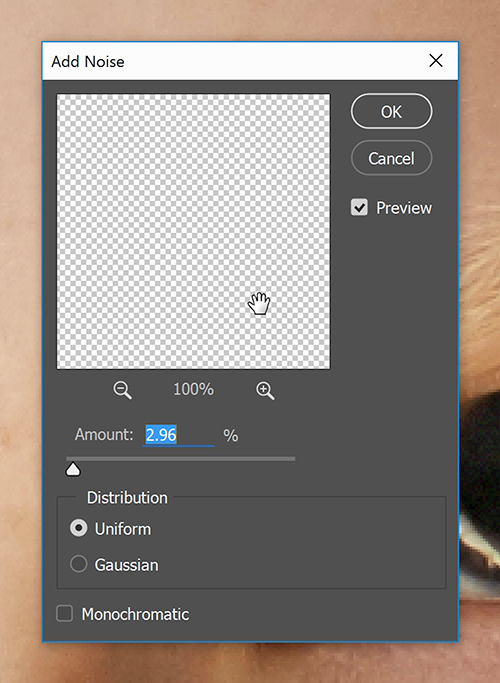Confirm noise settings with OK
The height and width of the screenshot is (683, 500).
click(x=392, y=112)
